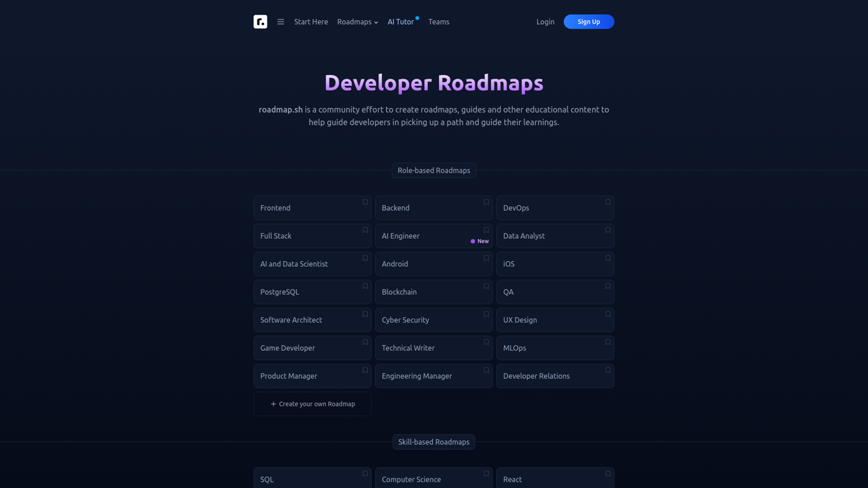Open the Teams nav item
Viewport: 868px width, 488px height.
(438, 22)
